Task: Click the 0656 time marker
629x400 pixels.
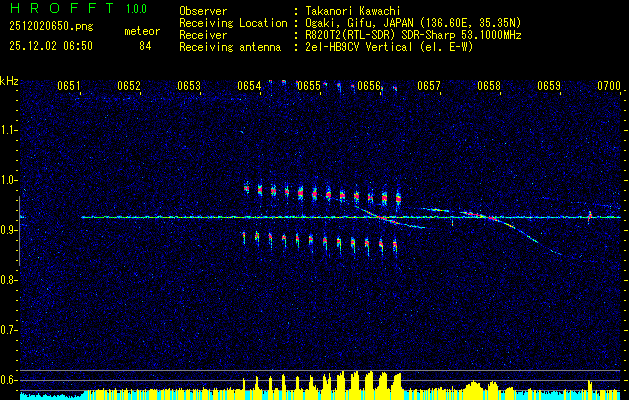Action: 369,85
